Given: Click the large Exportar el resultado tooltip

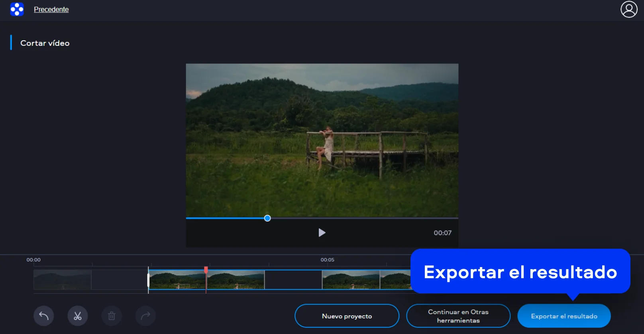Looking at the screenshot, I should [x=520, y=272].
